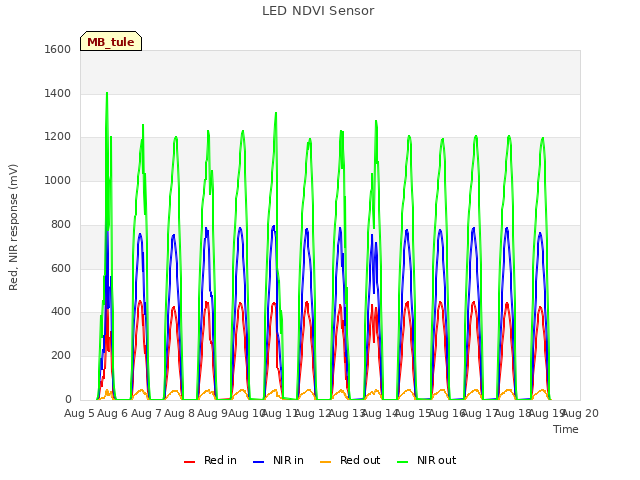Click the 1200 y-axis tick label
The height and width of the screenshot is (480, 640).
(x=58, y=137)
